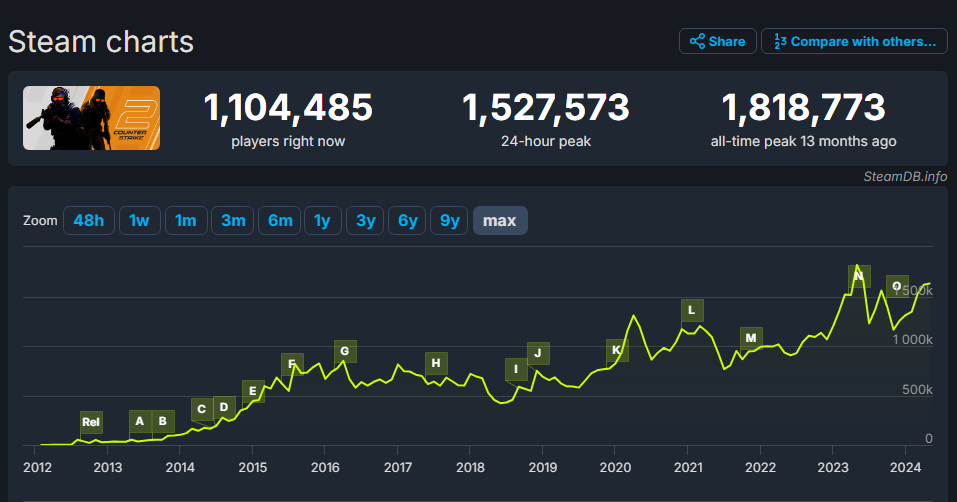This screenshot has height=502, width=957.
Task: Set zoom to 1m
Action: [x=186, y=220]
